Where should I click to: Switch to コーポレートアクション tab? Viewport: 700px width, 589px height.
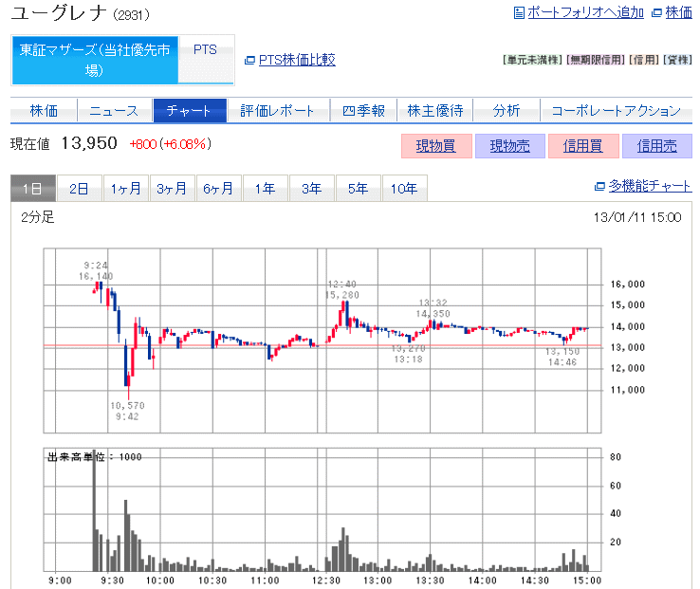[616, 111]
